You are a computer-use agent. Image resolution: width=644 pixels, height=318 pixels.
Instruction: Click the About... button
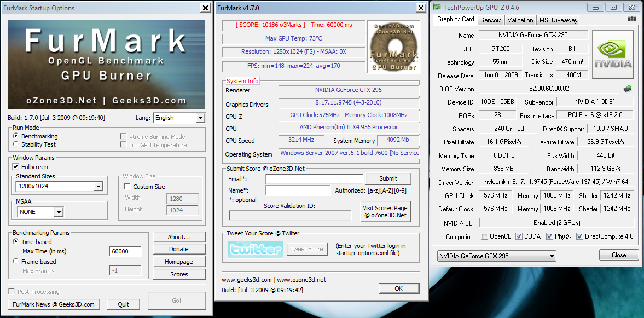point(179,237)
